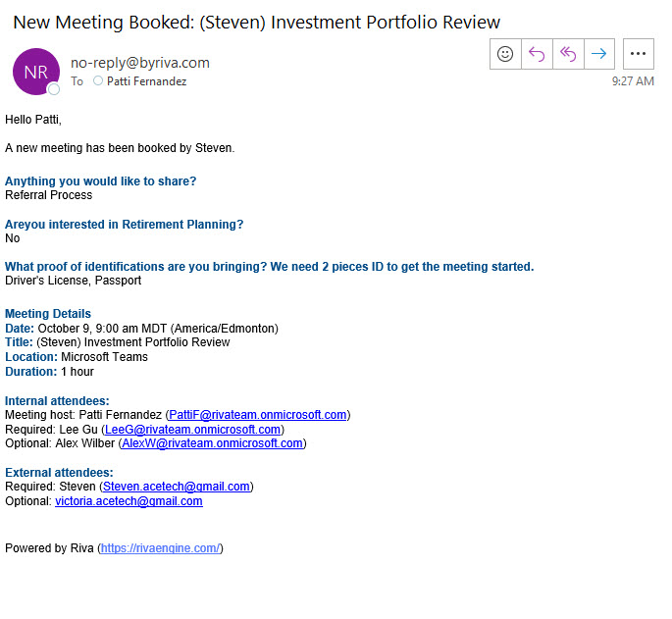
Task: Click Steven.acetech@gmail.com link
Action: (177, 487)
